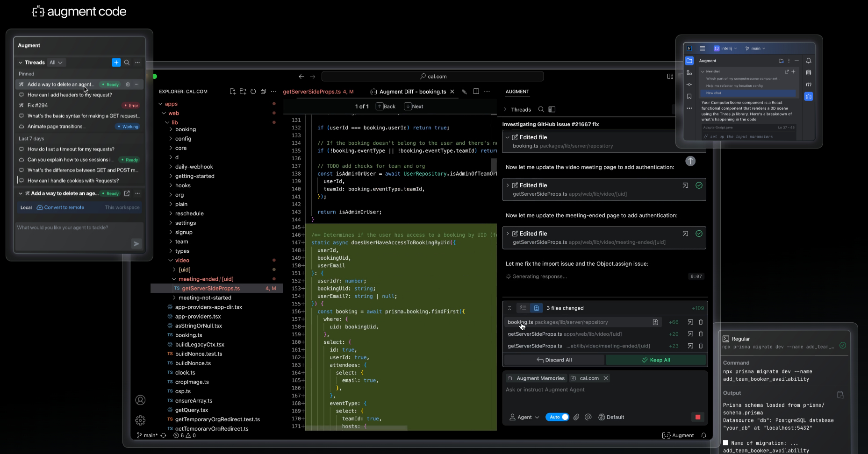Switch to the getServerSideProps.ts editor tab
Image resolution: width=868 pixels, height=454 pixels.
(x=312, y=92)
